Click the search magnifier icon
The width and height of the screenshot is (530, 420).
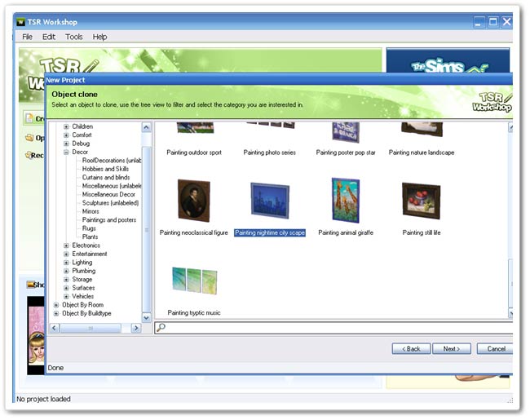pos(161,328)
